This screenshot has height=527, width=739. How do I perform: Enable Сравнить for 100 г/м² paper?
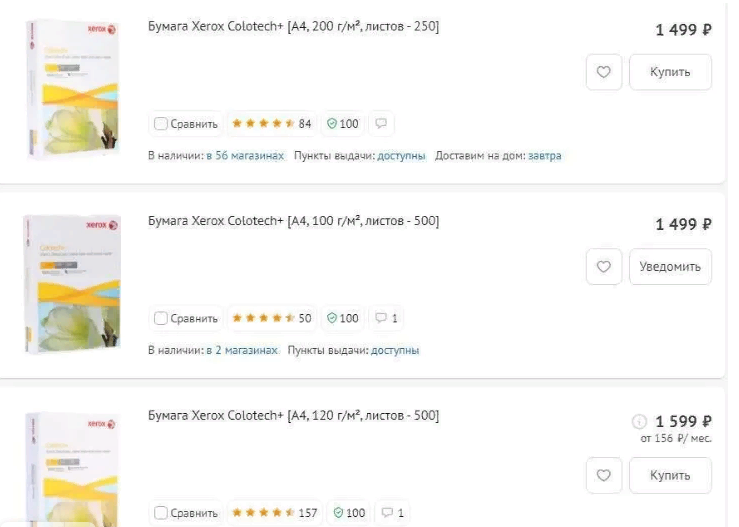[x=161, y=318]
